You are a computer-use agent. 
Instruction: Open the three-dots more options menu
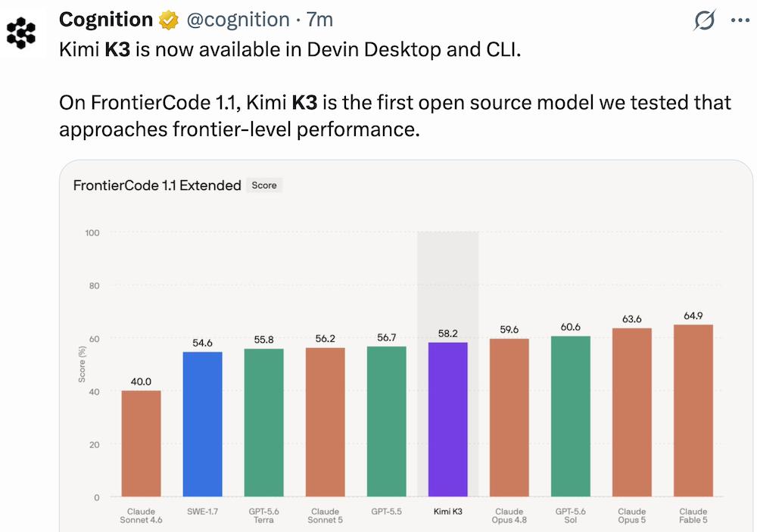(x=740, y=20)
